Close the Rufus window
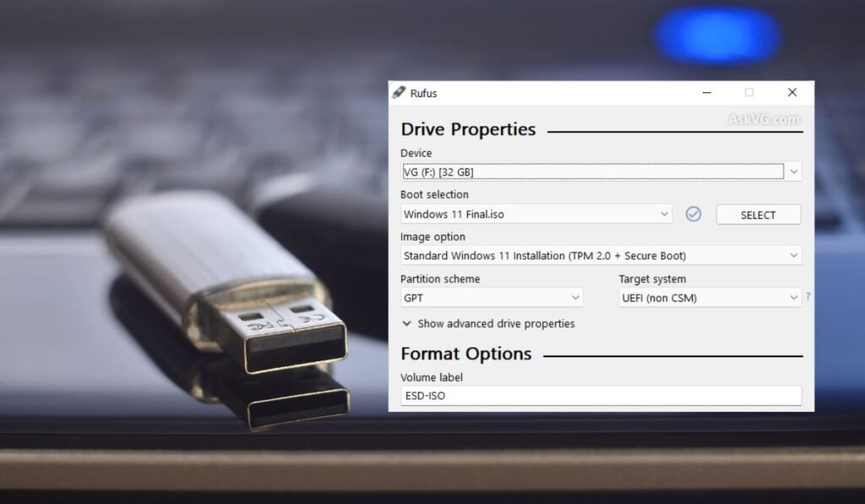 792,93
